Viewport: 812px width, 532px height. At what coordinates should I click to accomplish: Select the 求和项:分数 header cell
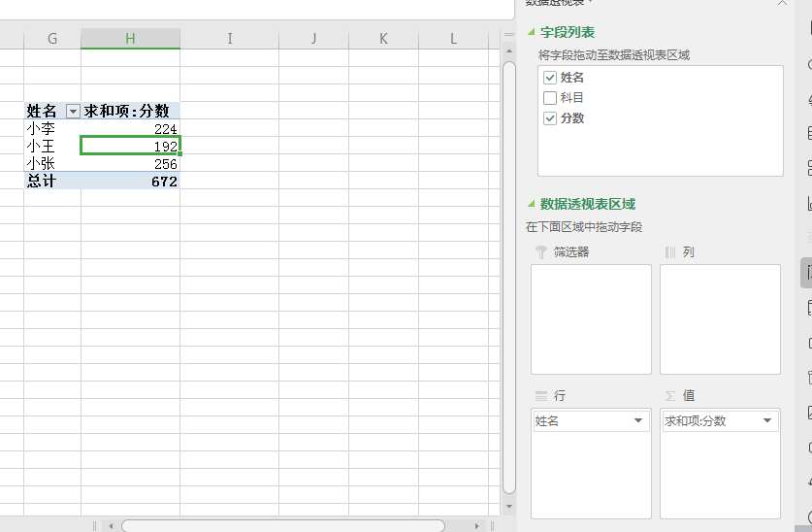coord(131,111)
